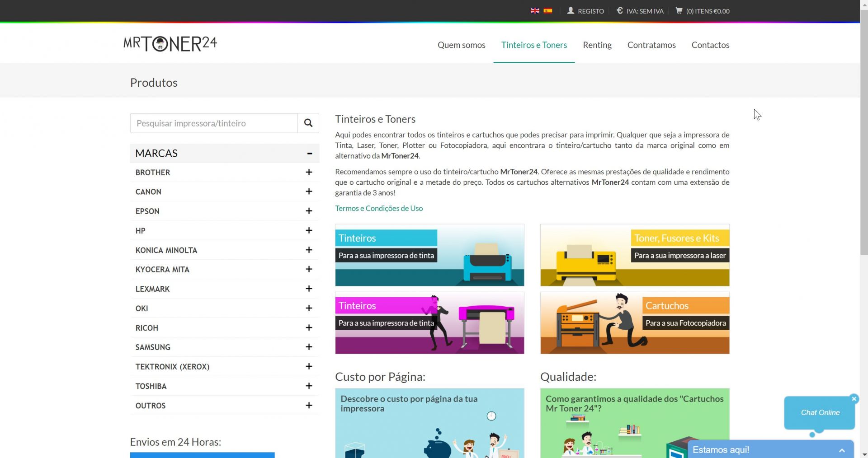Viewport: 868px width, 458px height.
Task: Expand the BROTHER brand list
Action: tap(309, 172)
